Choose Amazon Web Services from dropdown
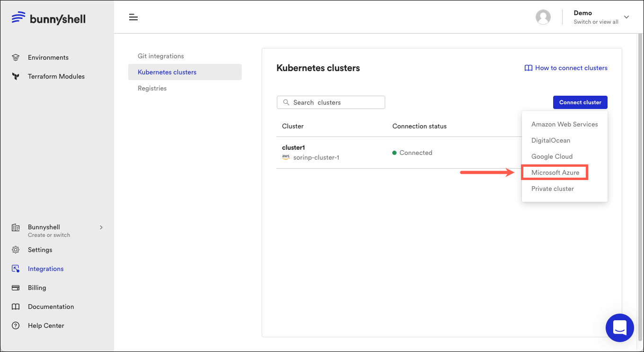Image resolution: width=644 pixels, height=352 pixels. (x=565, y=124)
